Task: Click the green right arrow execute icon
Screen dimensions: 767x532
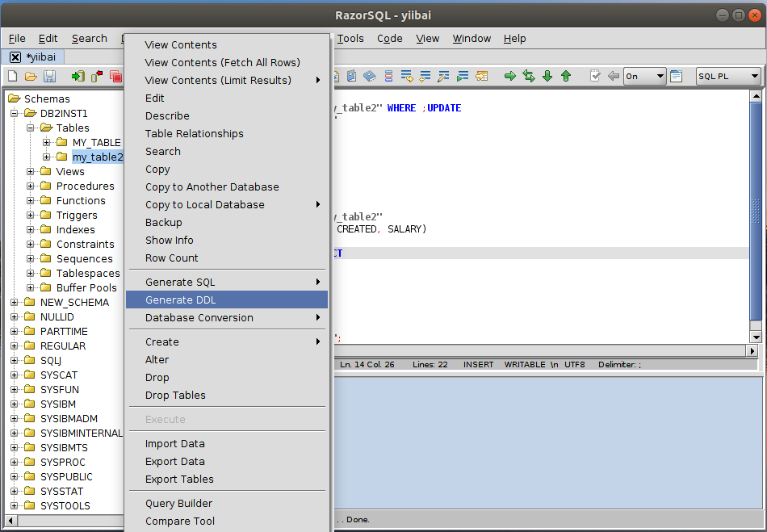Action: 510,76
